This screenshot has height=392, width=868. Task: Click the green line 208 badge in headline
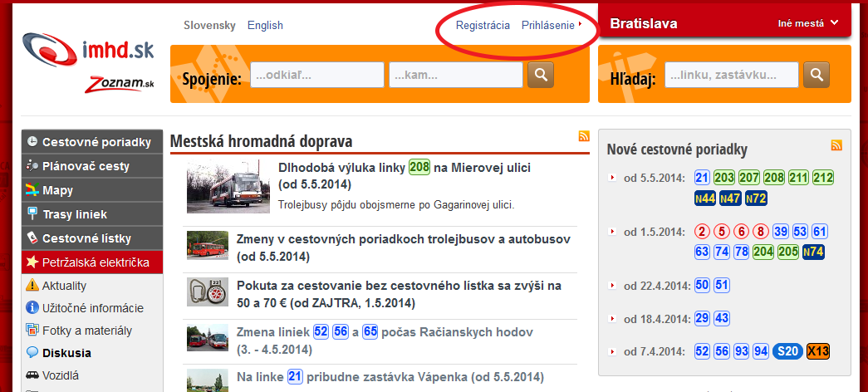coord(419,168)
